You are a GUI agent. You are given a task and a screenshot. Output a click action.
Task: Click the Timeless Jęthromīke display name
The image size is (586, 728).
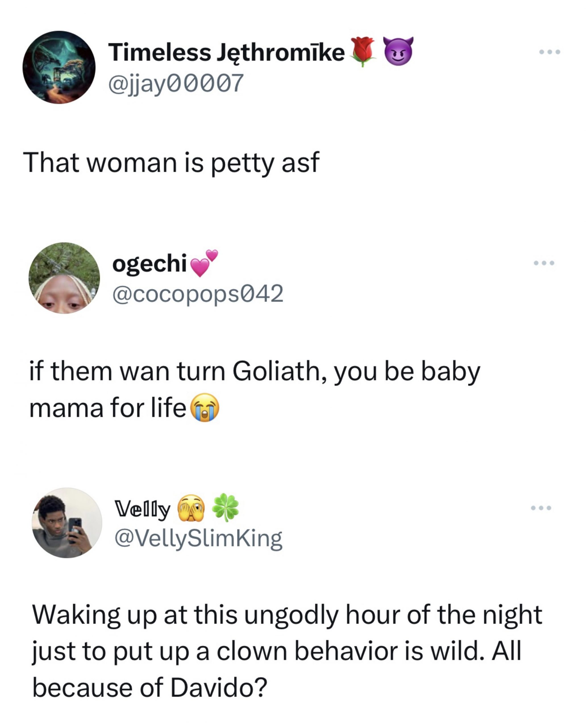coord(226,53)
